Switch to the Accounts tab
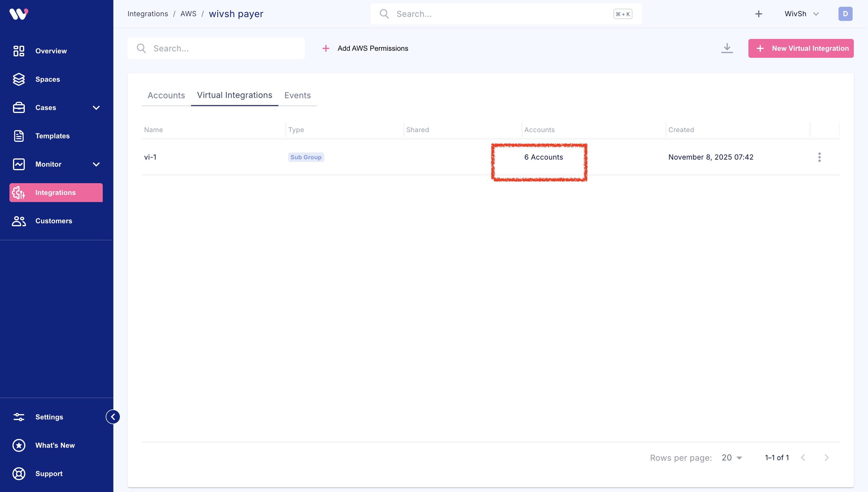 (166, 95)
